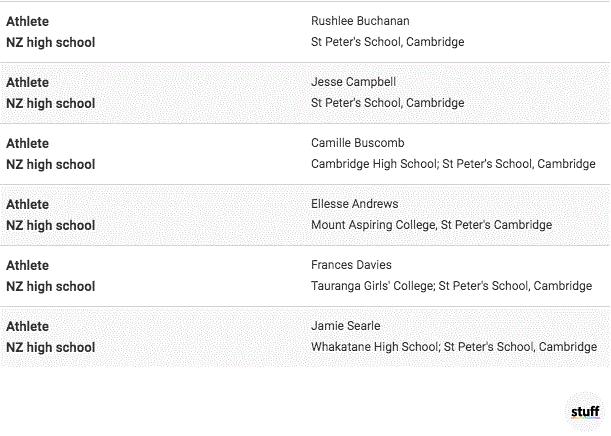Click the name Camille Buscomb
The image size is (611, 436).
click(357, 143)
